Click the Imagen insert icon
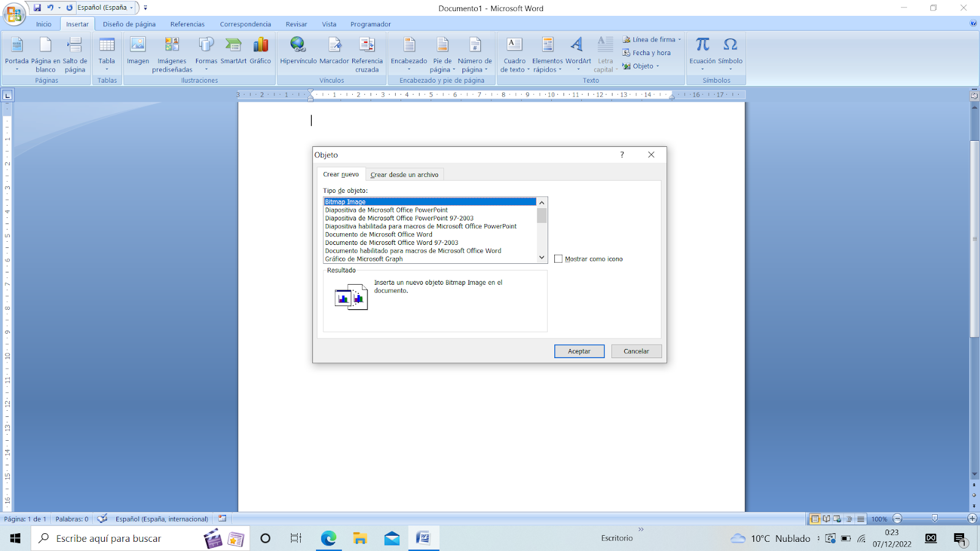Image resolution: width=980 pixels, height=551 pixels. click(x=138, y=45)
